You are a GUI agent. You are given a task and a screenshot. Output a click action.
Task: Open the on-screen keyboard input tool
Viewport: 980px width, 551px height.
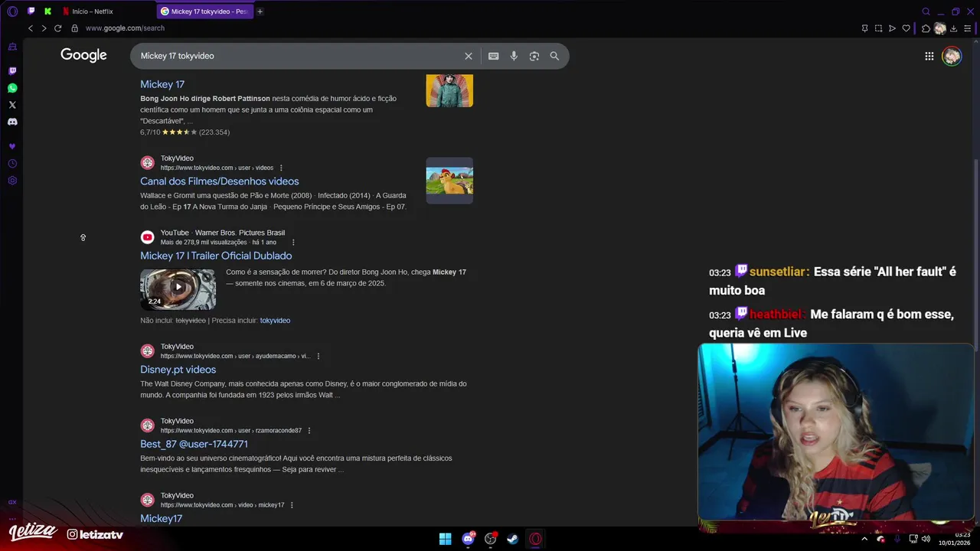click(x=494, y=56)
